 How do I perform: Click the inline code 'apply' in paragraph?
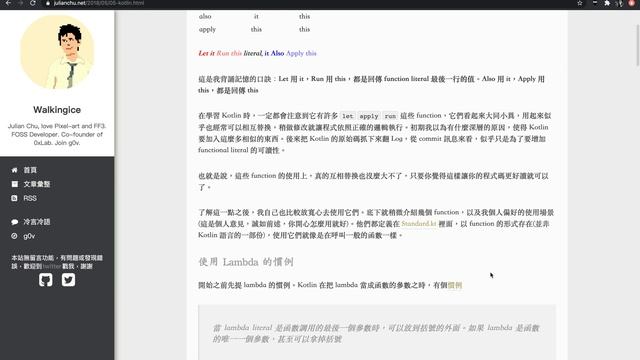369,116
